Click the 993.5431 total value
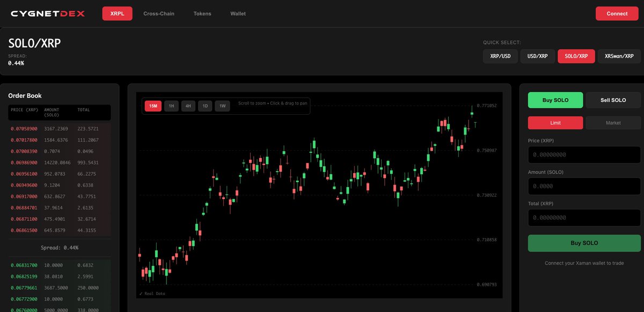The width and height of the screenshot is (644, 312). coord(88,162)
